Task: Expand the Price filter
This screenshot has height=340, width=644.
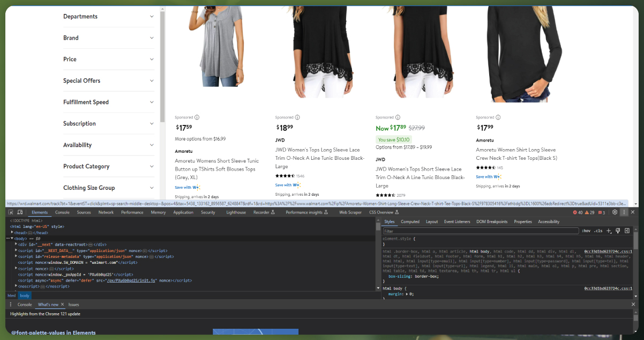Action: pos(109,60)
